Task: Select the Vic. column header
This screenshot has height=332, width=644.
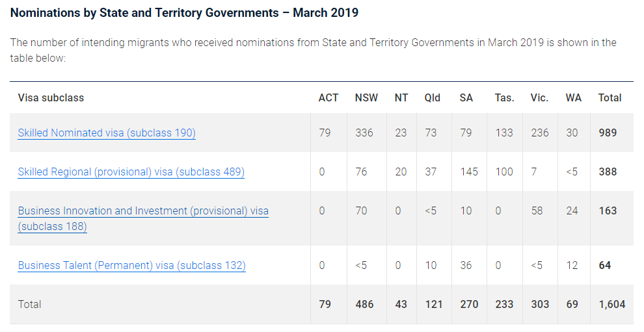Action: click(x=539, y=98)
